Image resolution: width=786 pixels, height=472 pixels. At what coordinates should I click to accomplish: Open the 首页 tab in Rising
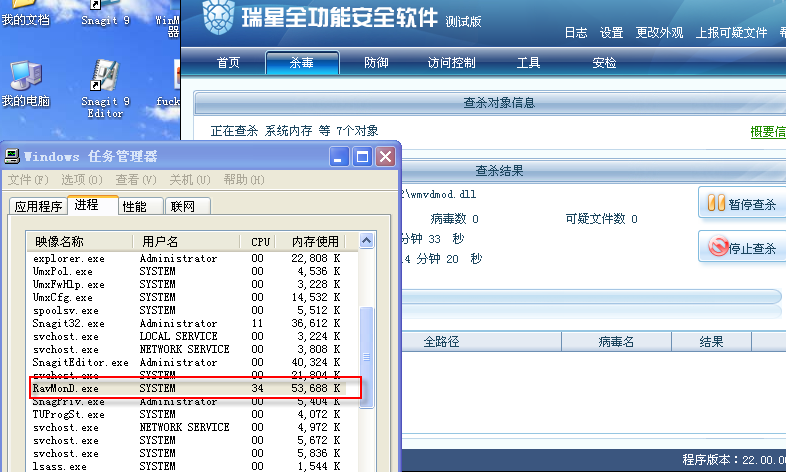click(x=228, y=63)
